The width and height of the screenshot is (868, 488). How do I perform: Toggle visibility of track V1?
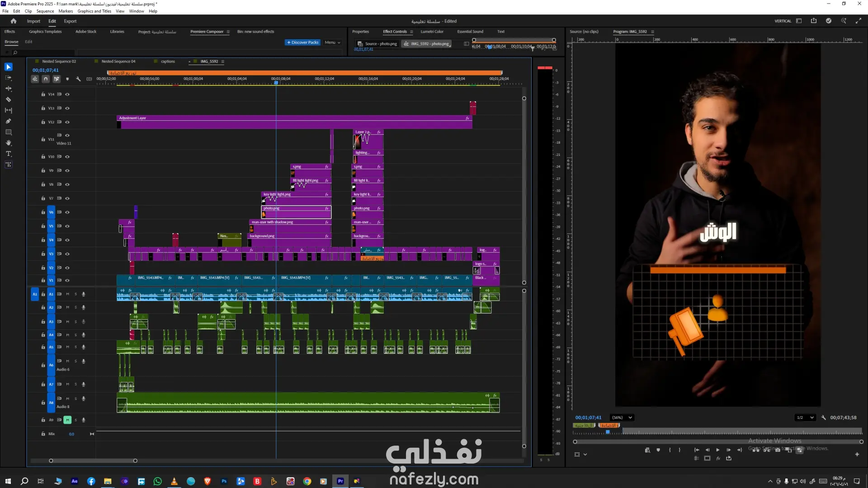67,281
